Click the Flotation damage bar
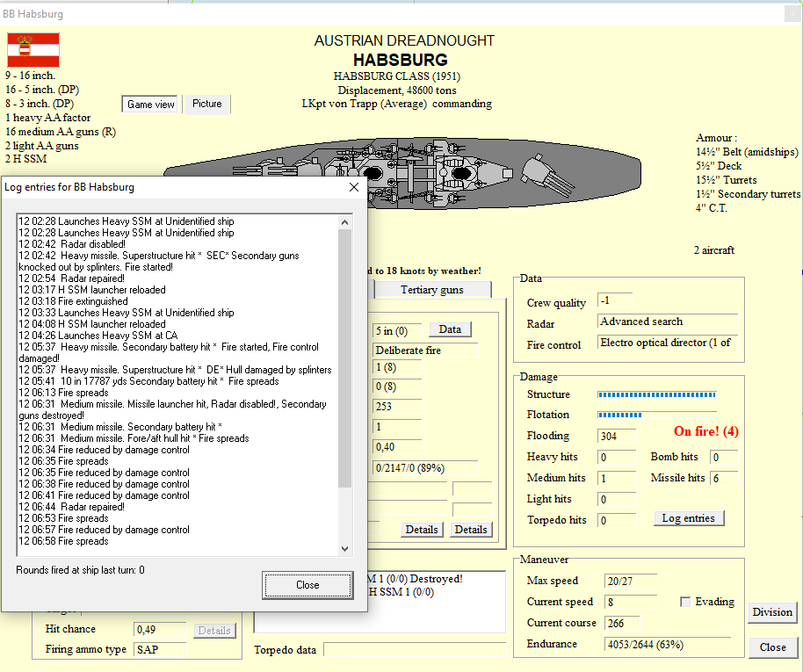 click(x=657, y=415)
